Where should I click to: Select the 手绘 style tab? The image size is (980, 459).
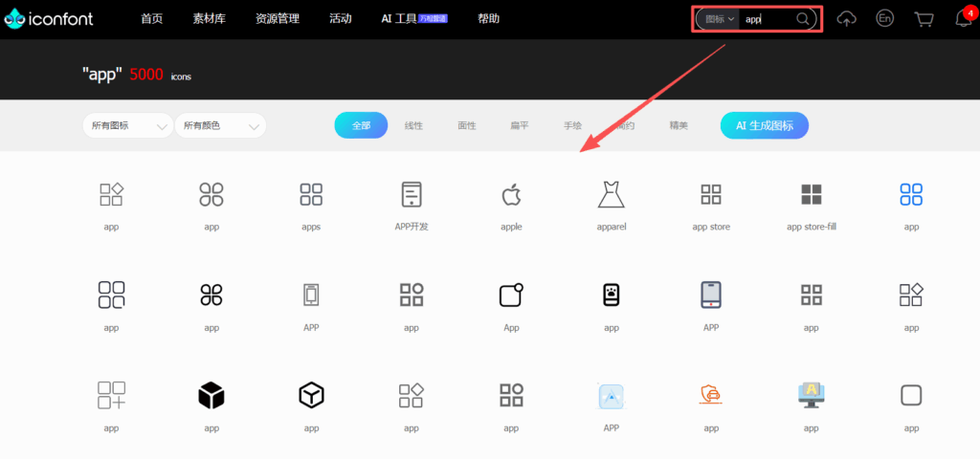pos(572,125)
